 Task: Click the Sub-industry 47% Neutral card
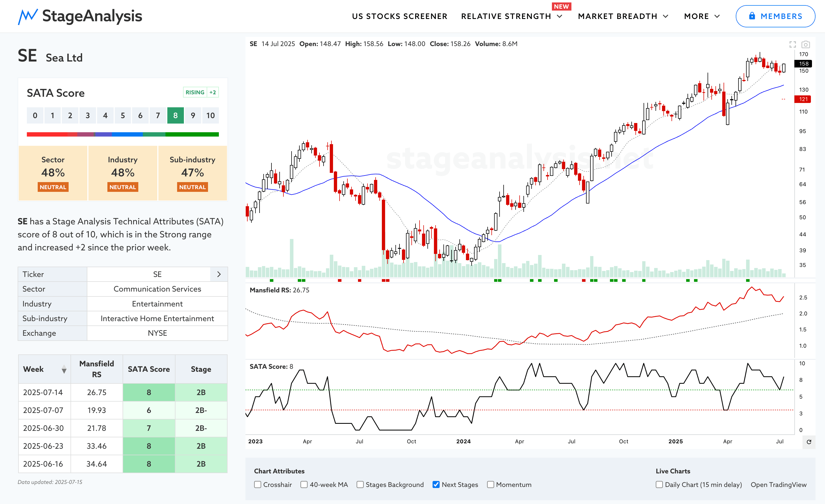point(193,173)
